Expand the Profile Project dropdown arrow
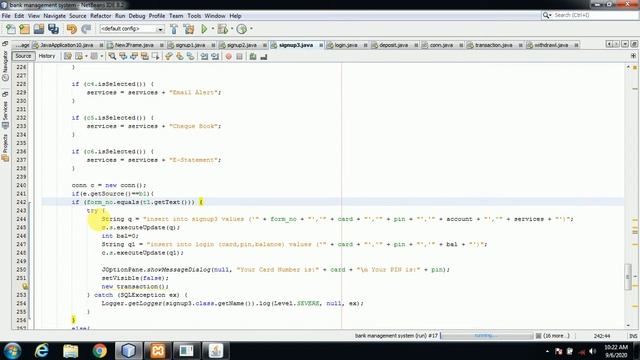 (x=251, y=29)
